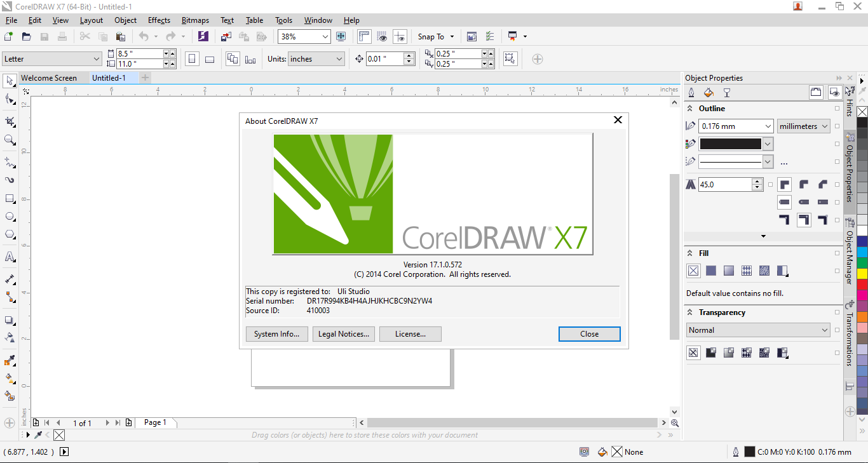Select the pattern transparency type
Image resolution: width=868 pixels, height=463 pixels.
click(747, 352)
